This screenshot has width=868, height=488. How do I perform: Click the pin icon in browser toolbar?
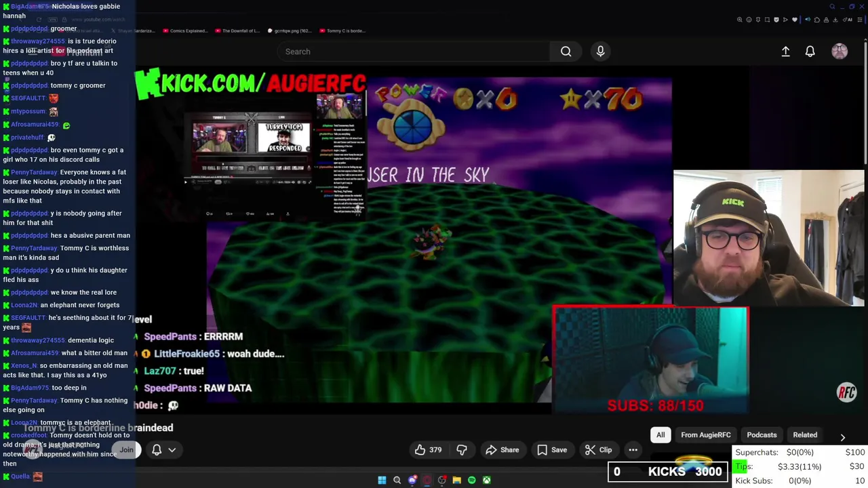(x=758, y=20)
